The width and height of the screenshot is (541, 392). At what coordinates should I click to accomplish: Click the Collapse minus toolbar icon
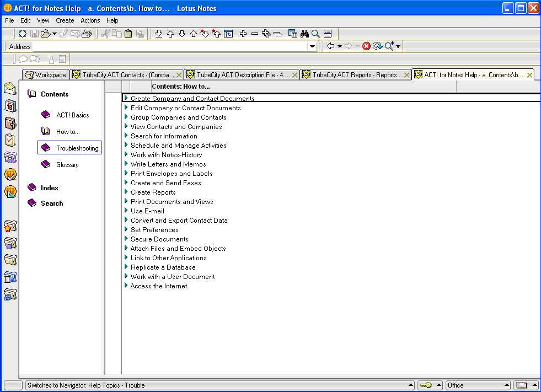[x=255, y=34]
